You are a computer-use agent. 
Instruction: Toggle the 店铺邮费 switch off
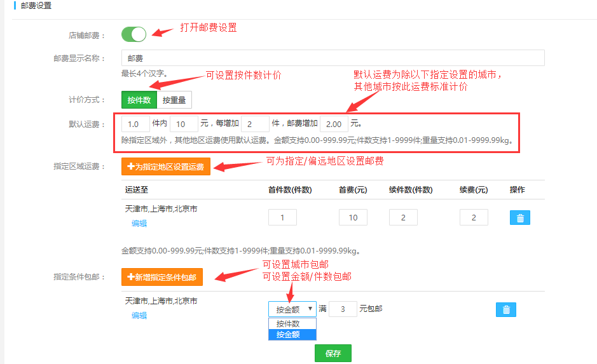click(134, 34)
